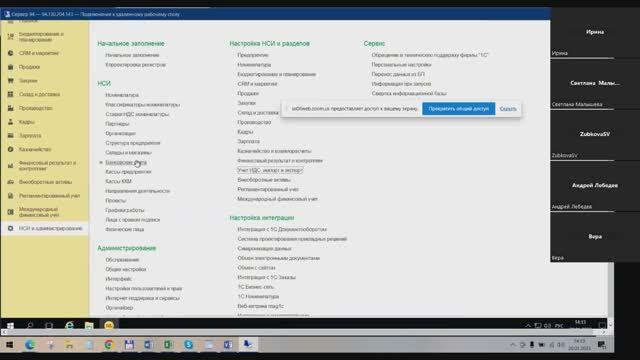Click the Продажи briefcase icon in the sidebar
640x360 pixels.
pos(11,67)
